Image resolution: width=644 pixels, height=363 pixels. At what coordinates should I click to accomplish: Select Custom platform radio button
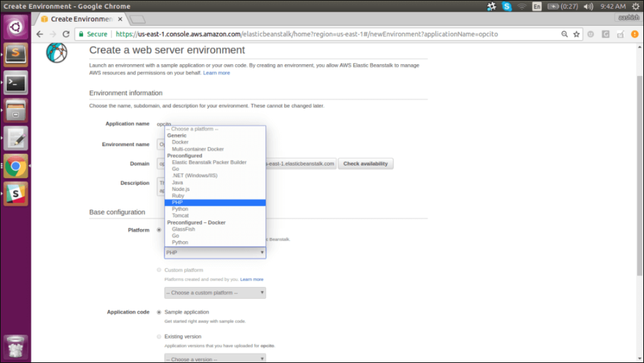pos(159,270)
